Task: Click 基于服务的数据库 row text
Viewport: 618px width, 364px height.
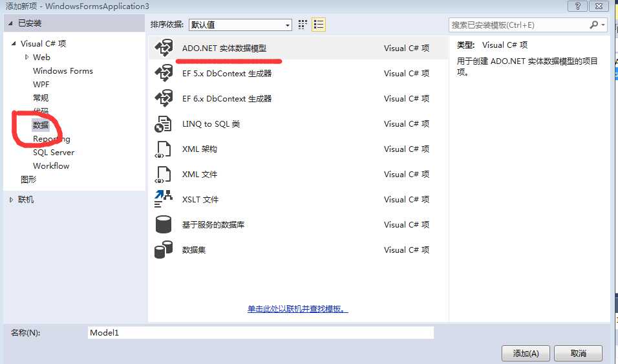Action: click(x=213, y=225)
